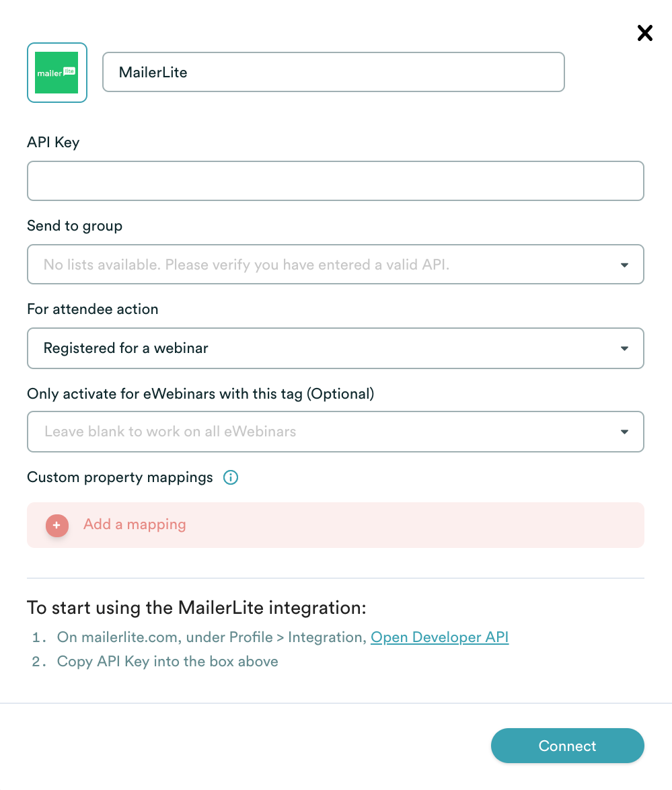This screenshot has height=790, width=672.
Task: Close the MailerLite integration dialog
Action: pos(645,33)
